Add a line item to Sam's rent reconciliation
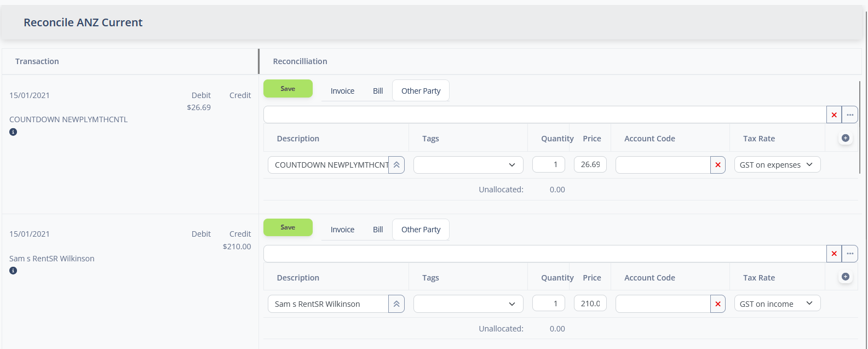Image resolution: width=868 pixels, height=349 pixels. point(845,277)
